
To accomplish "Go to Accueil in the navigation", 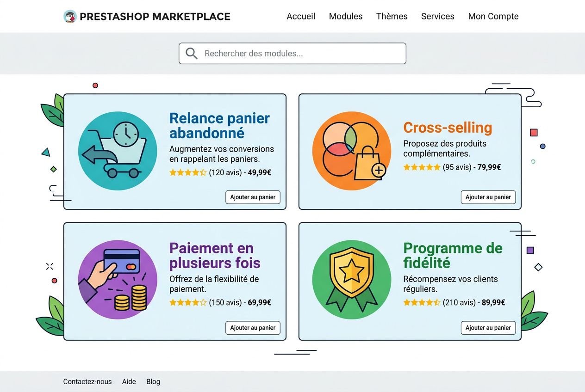I will click(301, 16).
